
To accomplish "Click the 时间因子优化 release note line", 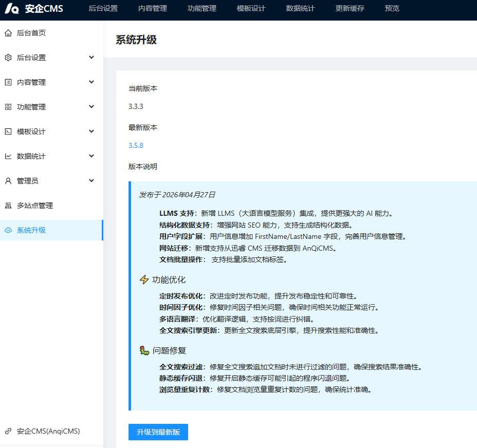I will coord(269,307).
